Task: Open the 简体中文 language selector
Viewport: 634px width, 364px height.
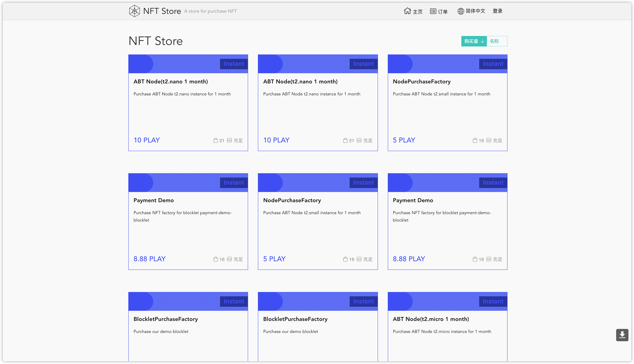Action: pyautogui.click(x=475, y=11)
